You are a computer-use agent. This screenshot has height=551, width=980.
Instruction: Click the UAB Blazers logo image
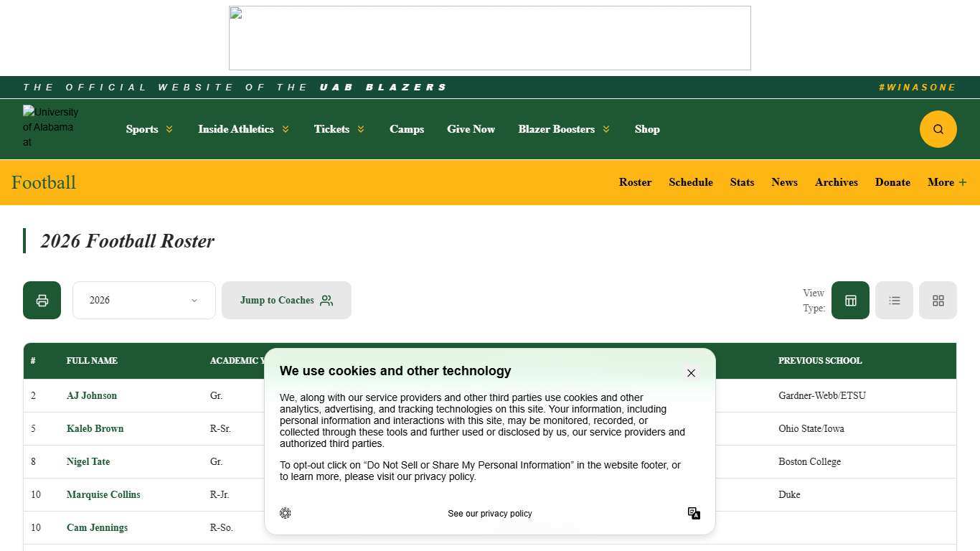pyautogui.click(x=50, y=128)
